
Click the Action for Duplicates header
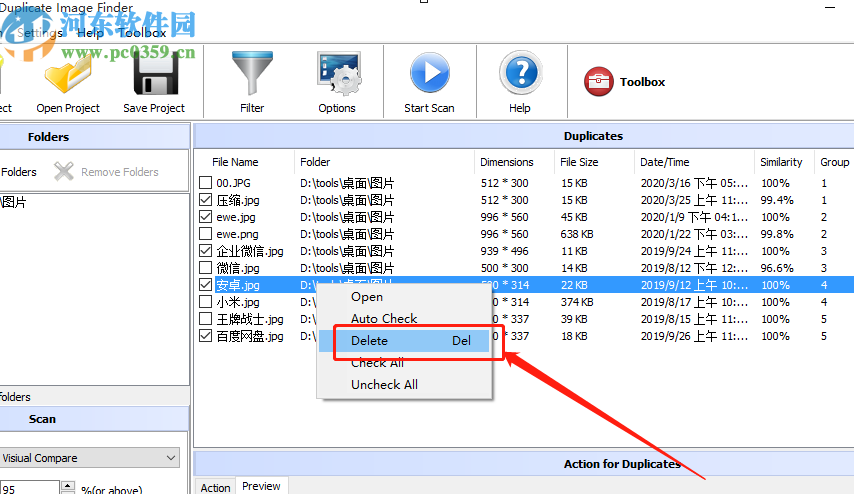[x=622, y=464]
